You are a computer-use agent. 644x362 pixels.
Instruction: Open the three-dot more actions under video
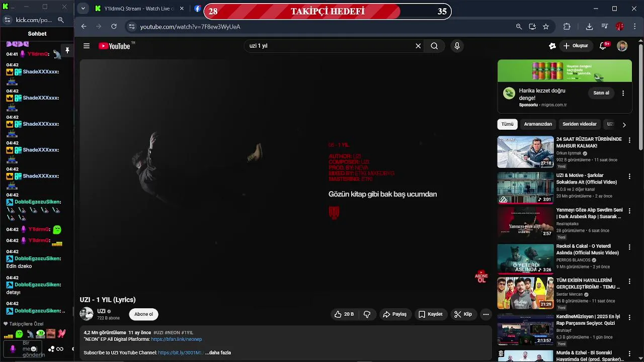pos(486,314)
